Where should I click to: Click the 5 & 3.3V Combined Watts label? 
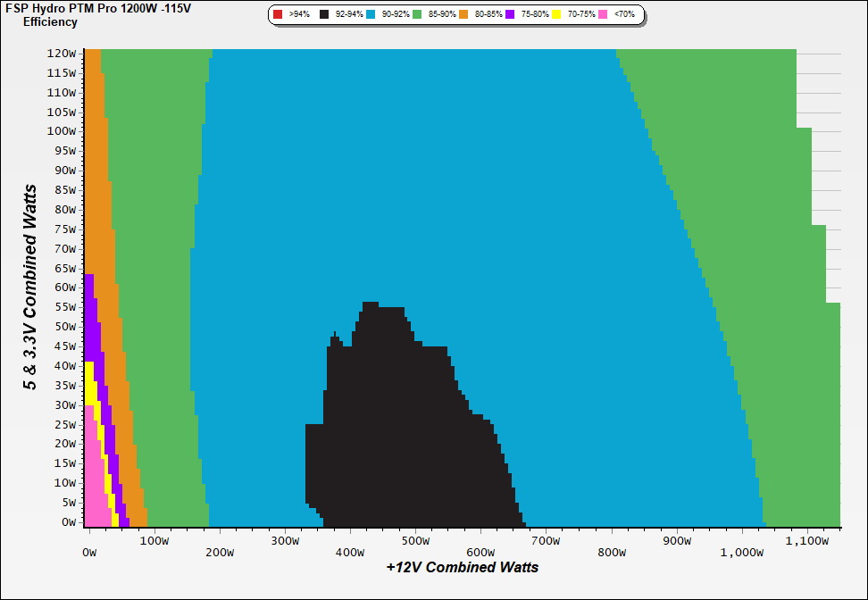tap(31, 287)
